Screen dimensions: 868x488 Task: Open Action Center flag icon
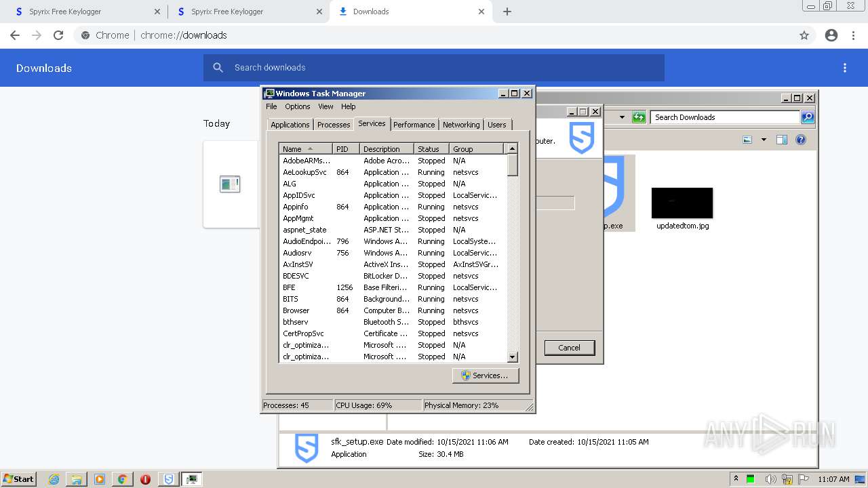[804, 479]
